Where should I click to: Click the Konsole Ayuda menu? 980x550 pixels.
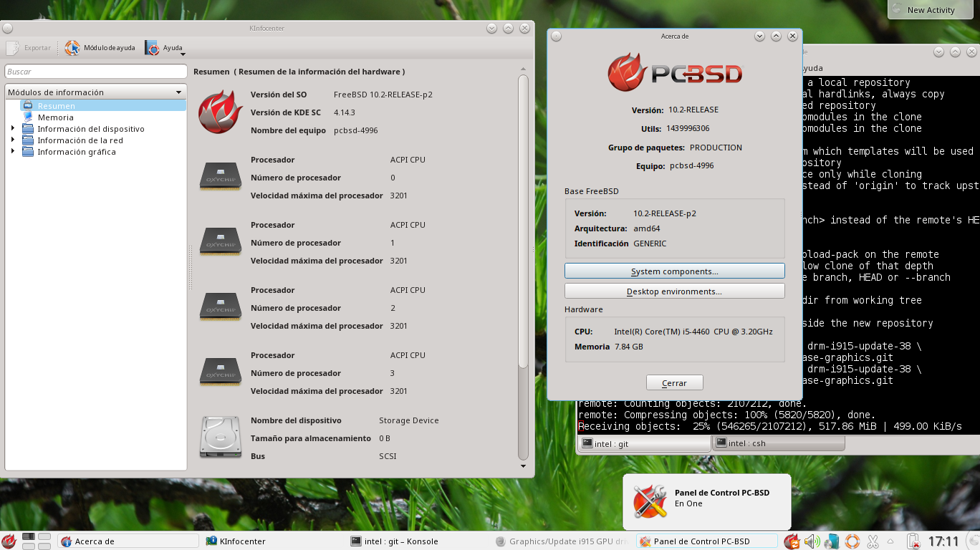(812, 68)
